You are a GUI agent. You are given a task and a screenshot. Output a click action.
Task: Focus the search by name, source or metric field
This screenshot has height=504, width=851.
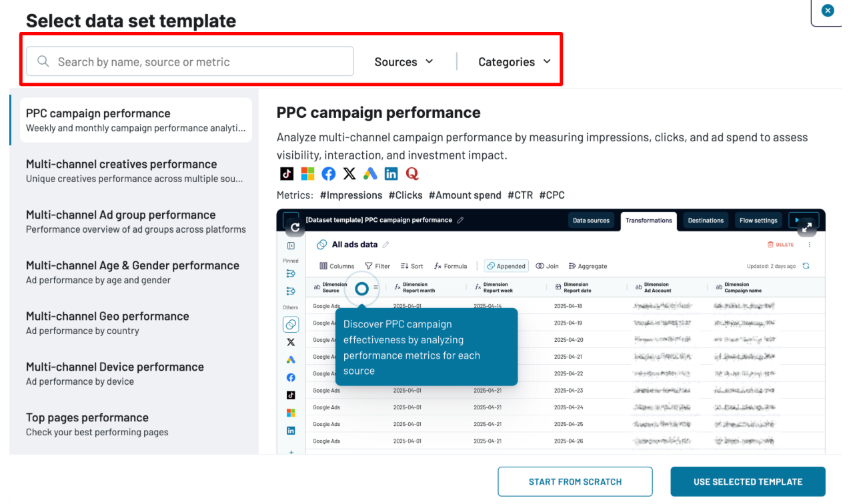200,62
